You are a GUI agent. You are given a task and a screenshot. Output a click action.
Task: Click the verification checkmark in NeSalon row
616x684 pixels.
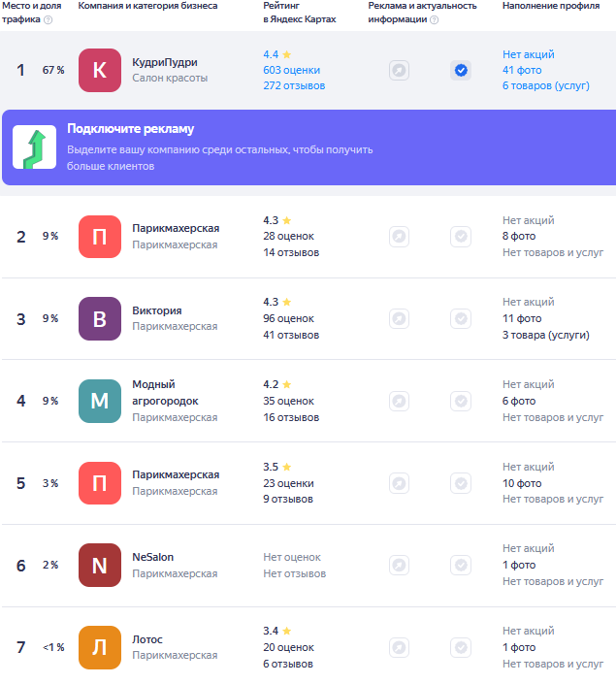click(461, 566)
